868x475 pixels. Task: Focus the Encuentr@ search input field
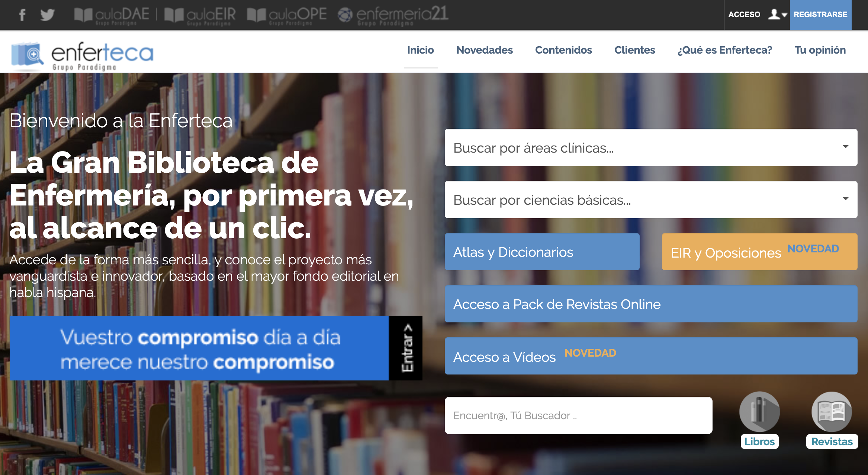578,415
